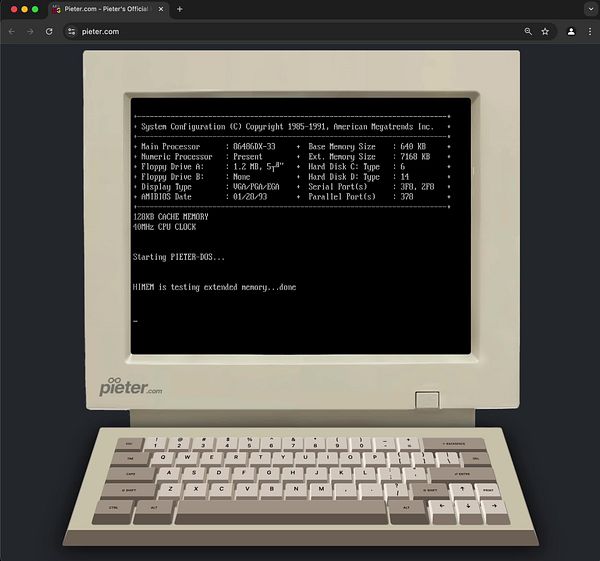This screenshot has width=600, height=561.
Task: Toggle the CAPS key
Action: click(x=131, y=474)
